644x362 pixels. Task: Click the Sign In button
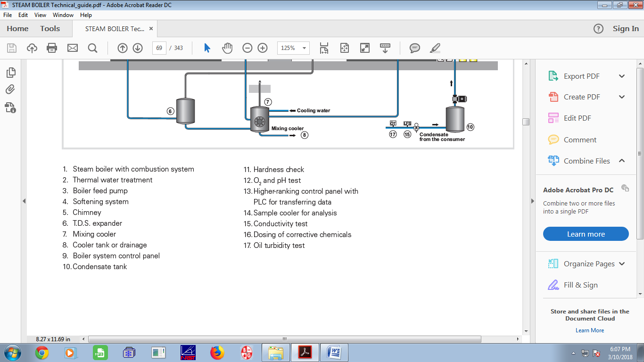click(x=626, y=28)
